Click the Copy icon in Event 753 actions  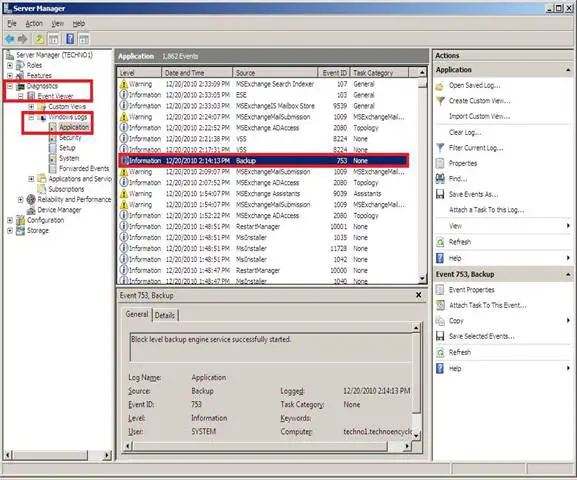tap(440, 321)
